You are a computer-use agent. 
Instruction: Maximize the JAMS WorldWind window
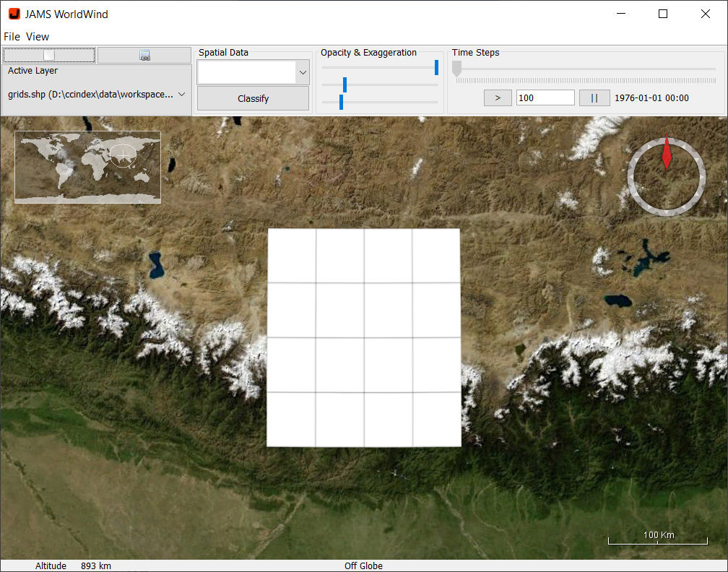pyautogui.click(x=663, y=14)
